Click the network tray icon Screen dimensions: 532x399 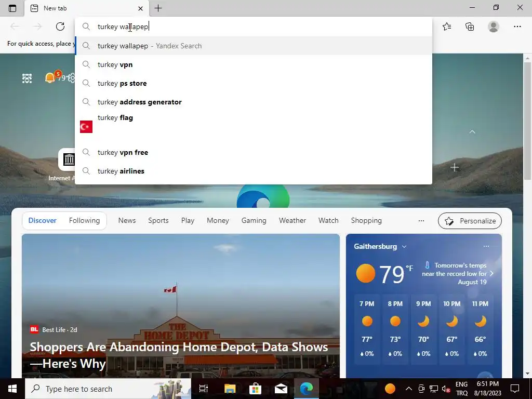click(434, 389)
